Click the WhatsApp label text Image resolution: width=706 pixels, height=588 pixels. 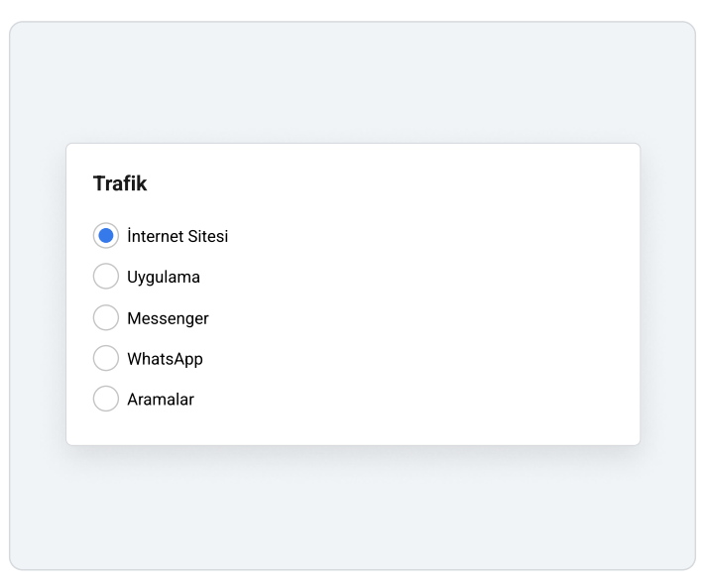click(166, 359)
